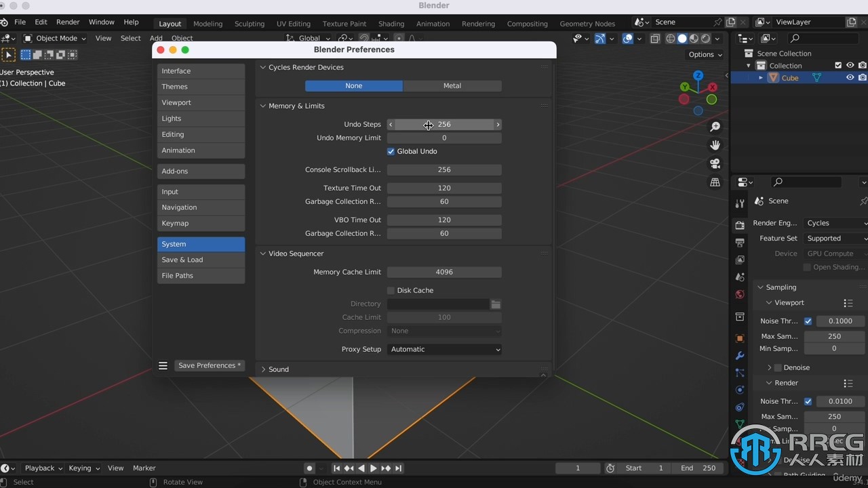
Task: Enable the Viewport Denoise checkbox
Action: coord(778,367)
